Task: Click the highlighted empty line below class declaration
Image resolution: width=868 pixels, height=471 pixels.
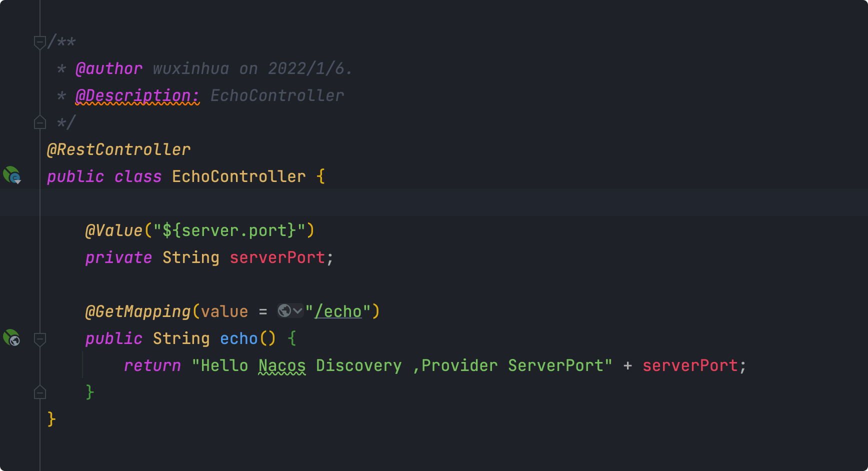Action: tap(434, 202)
